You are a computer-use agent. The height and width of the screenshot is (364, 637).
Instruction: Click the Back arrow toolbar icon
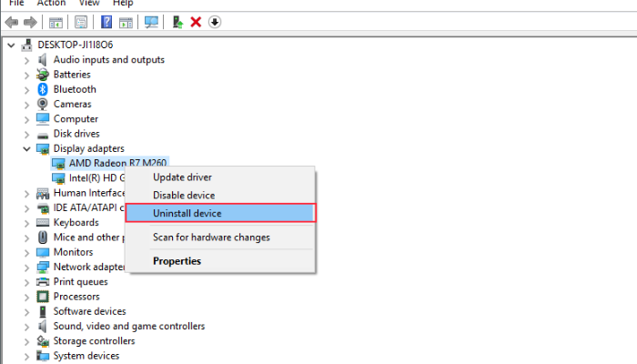tap(12, 22)
